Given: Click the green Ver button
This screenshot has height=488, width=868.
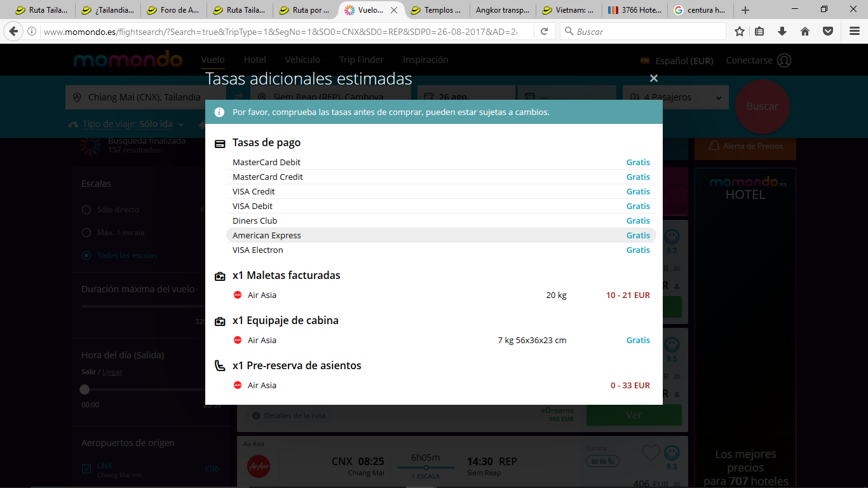Looking at the screenshot, I should (634, 415).
